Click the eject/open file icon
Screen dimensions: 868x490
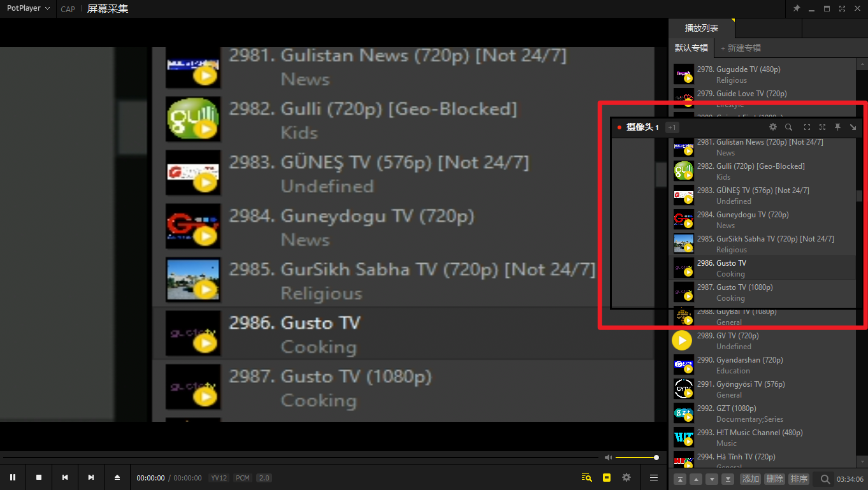coord(117,477)
